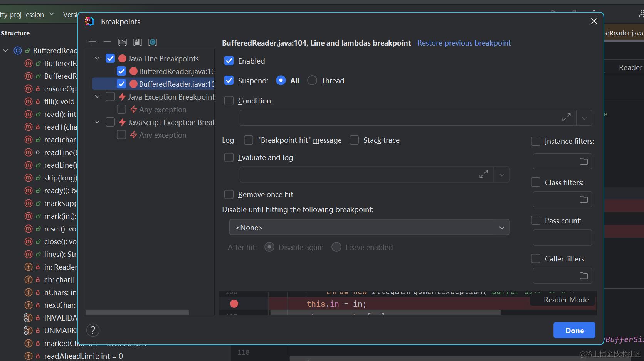Close the Breakpoints dialog
This screenshot has width=644, height=361.
[594, 21]
